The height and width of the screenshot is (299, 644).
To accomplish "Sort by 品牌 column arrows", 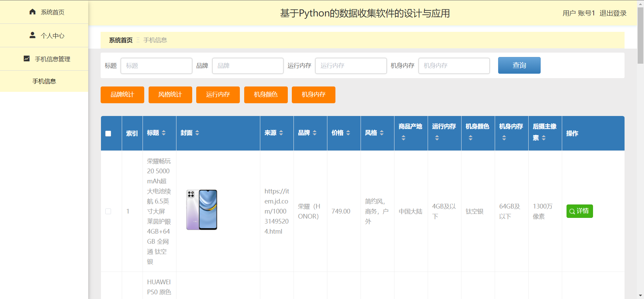I will pos(315,133).
